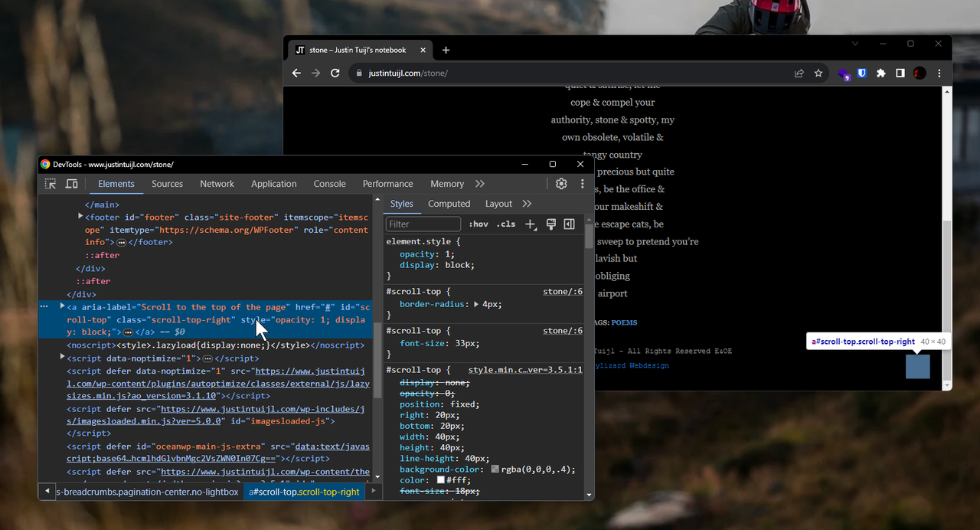View site information lock icon

(x=360, y=74)
